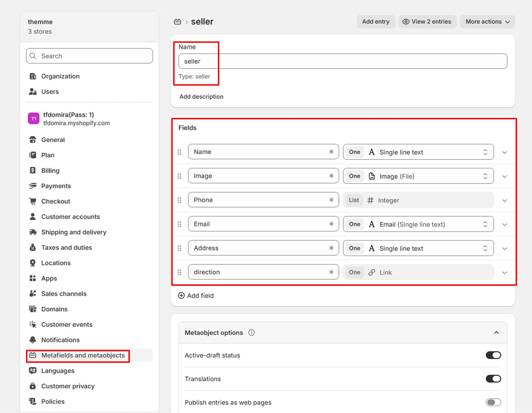The image size is (532, 413).
Task: Click the Users icon in sidebar
Action: tap(33, 92)
